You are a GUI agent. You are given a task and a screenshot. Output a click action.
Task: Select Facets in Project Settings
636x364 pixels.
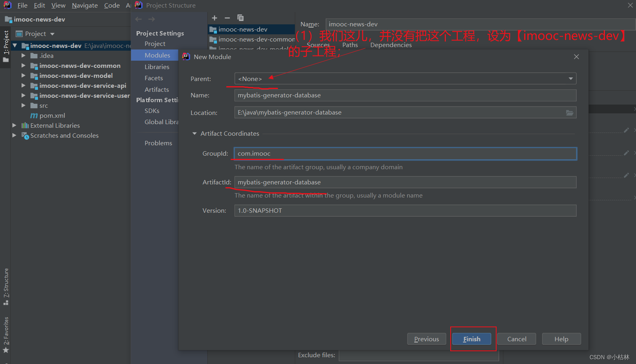[155, 78]
